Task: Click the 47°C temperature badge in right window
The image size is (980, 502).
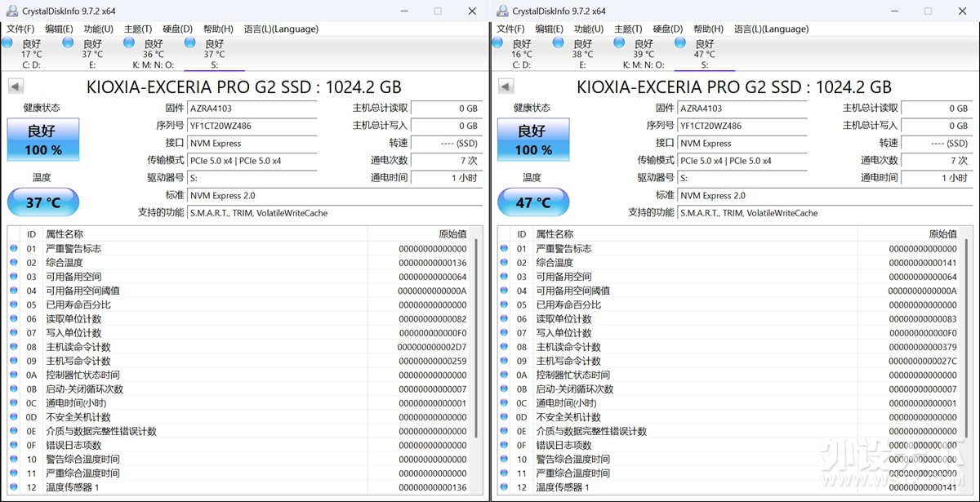Action: click(x=532, y=202)
